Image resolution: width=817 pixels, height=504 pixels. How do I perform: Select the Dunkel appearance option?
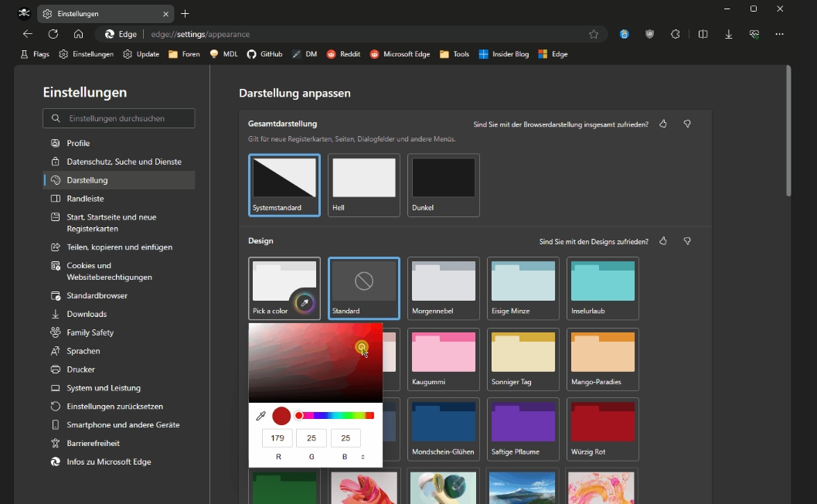pyautogui.click(x=444, y=185)
